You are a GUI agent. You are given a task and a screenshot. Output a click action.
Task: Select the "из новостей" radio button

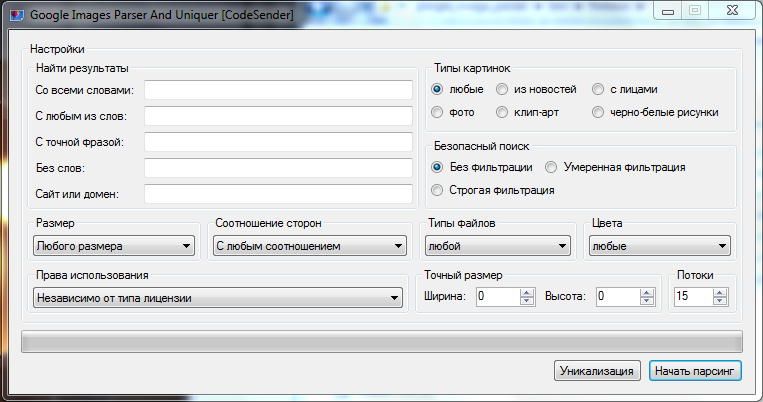point(502,89)
